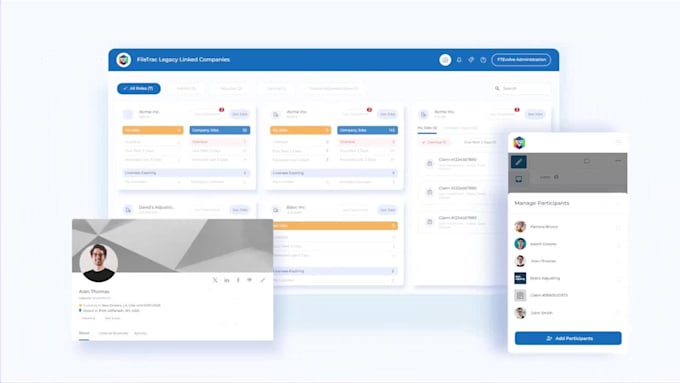Click the magnifier icon in Search box
The height and width of the screenshot is (383, 680).
click(x=497, y=88)
